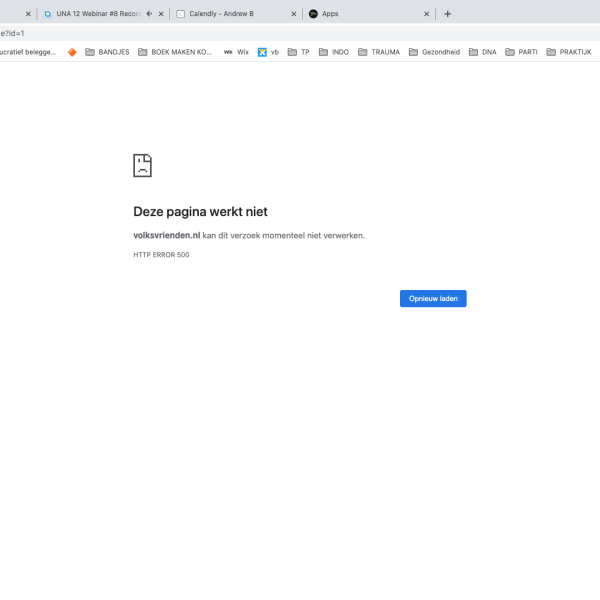Open the DNA bookmark folder

click(x=482, y=52)
